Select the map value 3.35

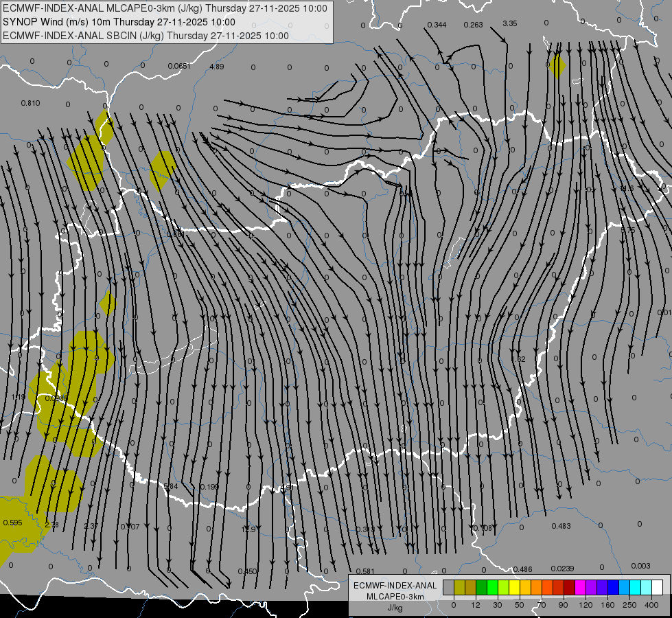pyautogui.click(x=509, y=23)
